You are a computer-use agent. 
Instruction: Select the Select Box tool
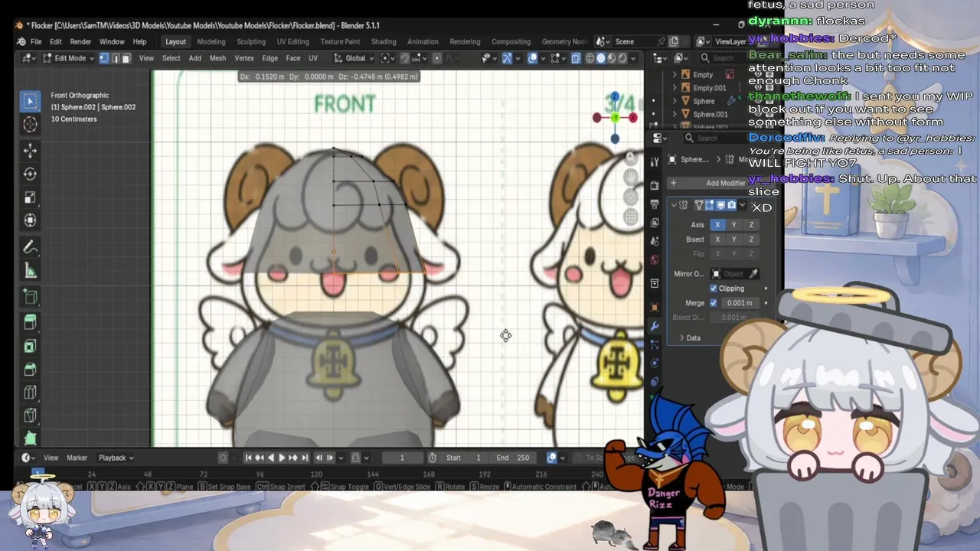tap(31, 101)
